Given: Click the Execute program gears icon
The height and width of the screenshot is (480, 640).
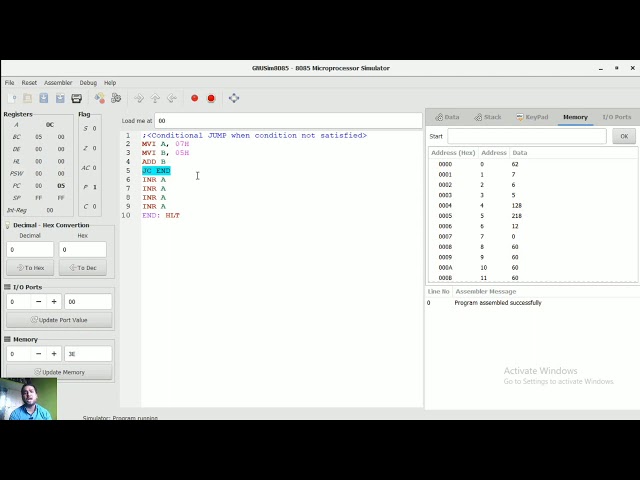Looking at the screenshot, I should coord(116,98).
